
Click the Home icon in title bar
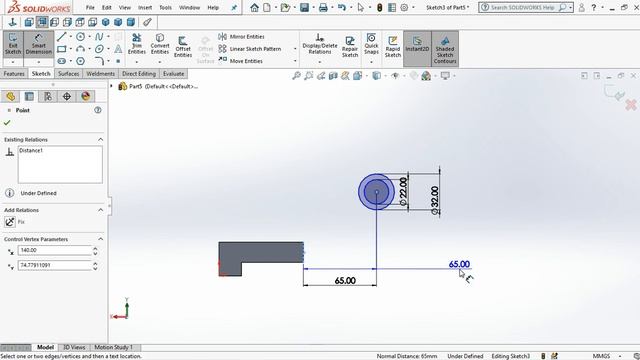point(254,7)
